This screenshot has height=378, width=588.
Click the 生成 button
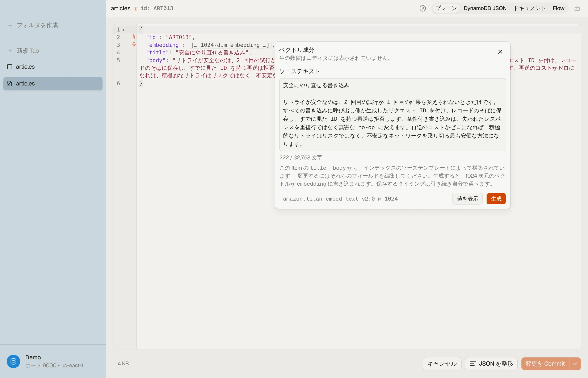click(x=496, y=199)
